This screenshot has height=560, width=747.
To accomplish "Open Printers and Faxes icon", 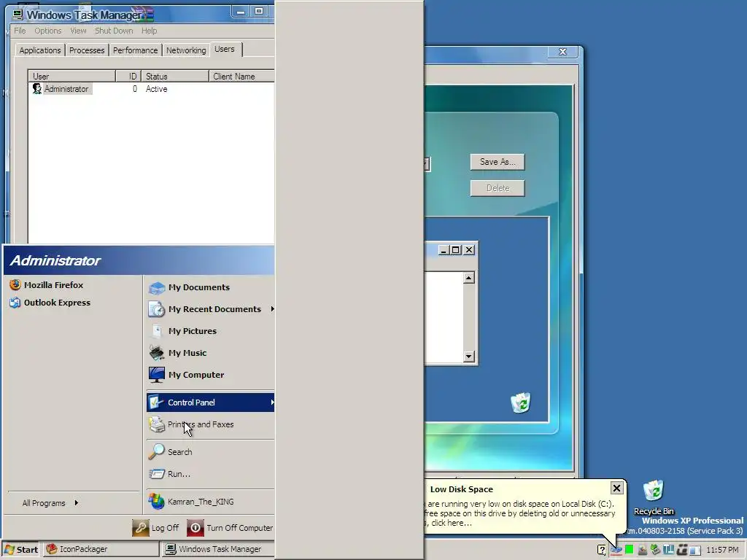I will pyautogui.click(x=156, y=424).
